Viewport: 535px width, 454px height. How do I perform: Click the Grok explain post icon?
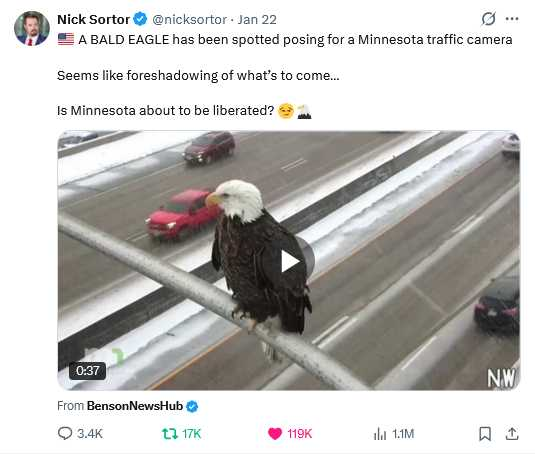coord(488,19)
